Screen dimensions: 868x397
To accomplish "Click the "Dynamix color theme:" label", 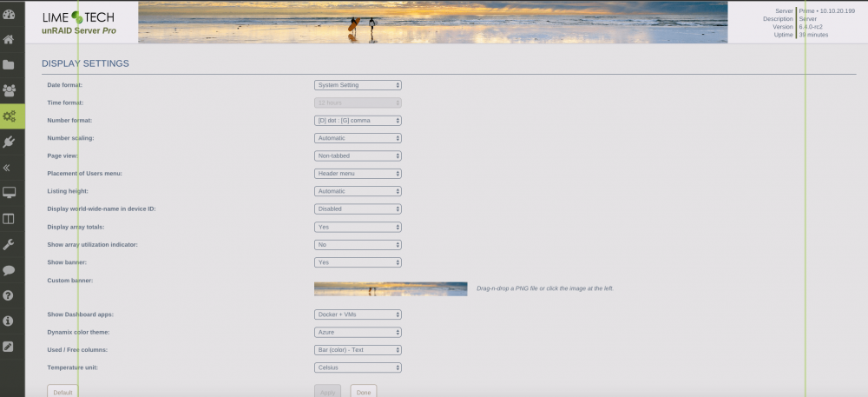I will 79,332.
